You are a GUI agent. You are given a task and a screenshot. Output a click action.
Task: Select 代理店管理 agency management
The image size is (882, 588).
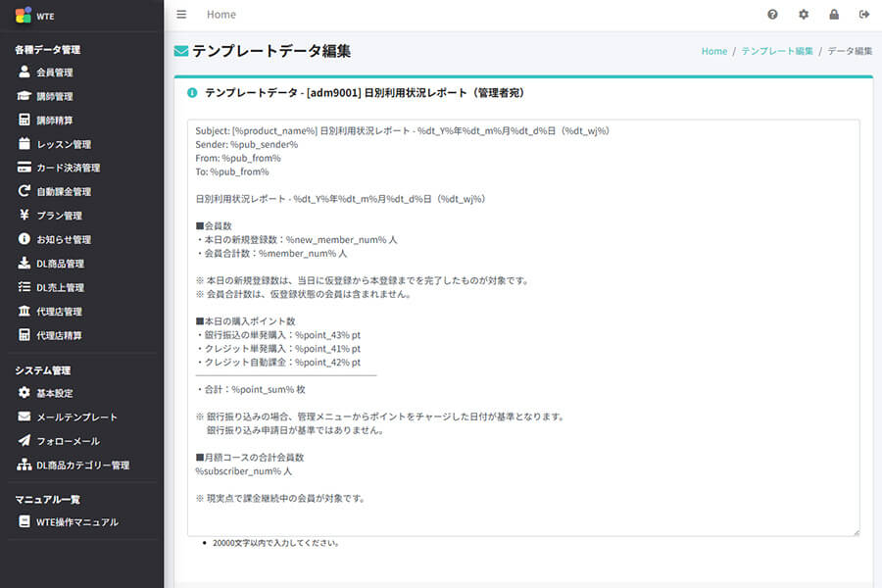tap(56, 311)
